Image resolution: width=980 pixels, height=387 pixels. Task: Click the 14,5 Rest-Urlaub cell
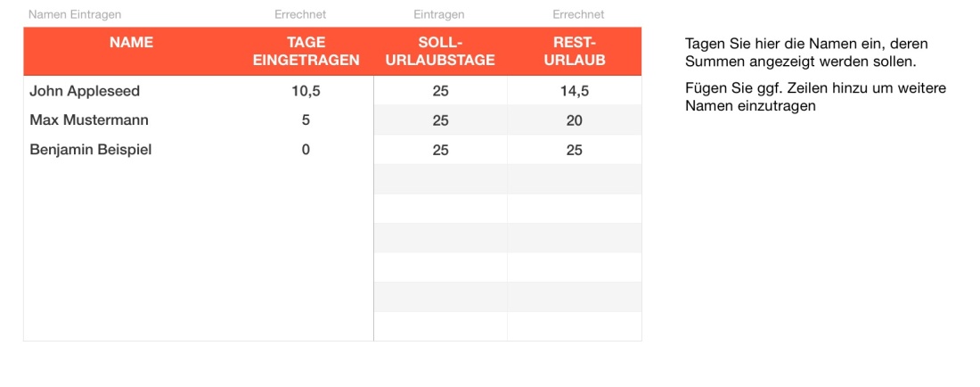[x=575, y=91]
